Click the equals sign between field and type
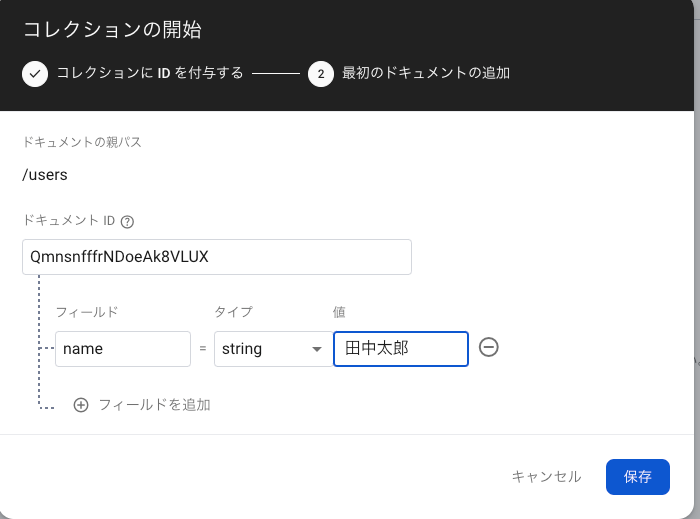This screenshot has height=519, width=700. coord(203,349)
